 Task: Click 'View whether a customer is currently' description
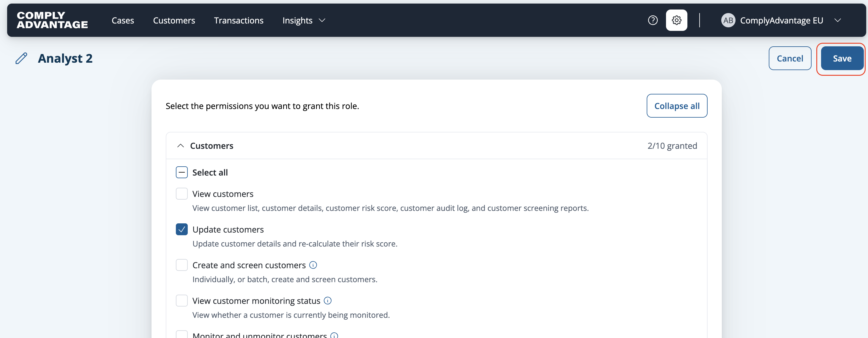(291, 315)
